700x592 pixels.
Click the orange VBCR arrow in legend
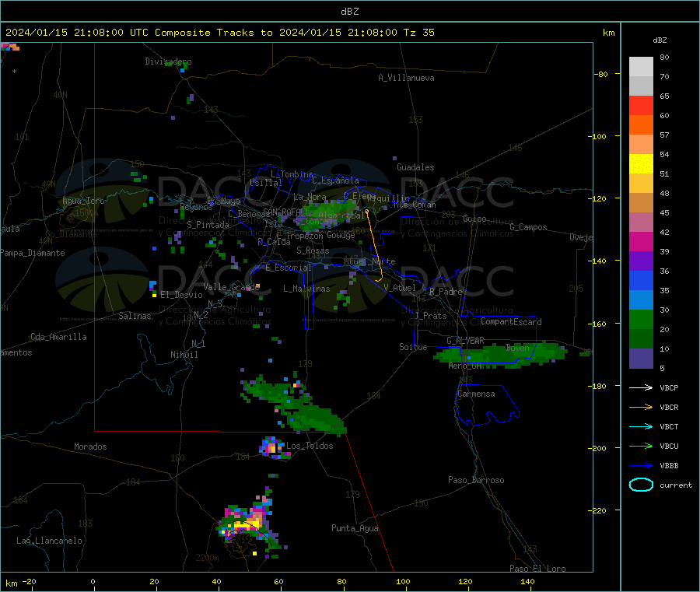pyautogui.click(x=641, y=407)
